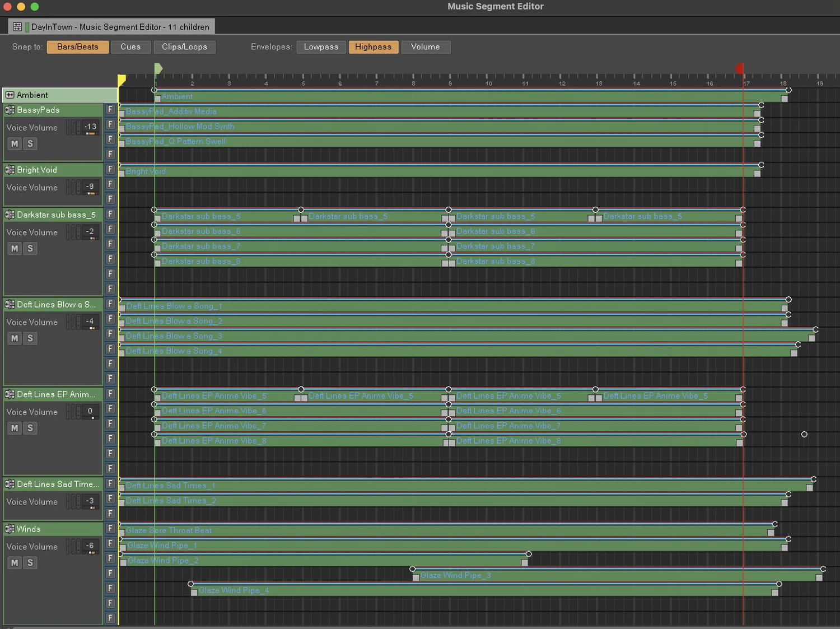This screenshot has width=840, height=629.
Task: Toggle the Highpass envelope
Action: [x=373, y=47]
